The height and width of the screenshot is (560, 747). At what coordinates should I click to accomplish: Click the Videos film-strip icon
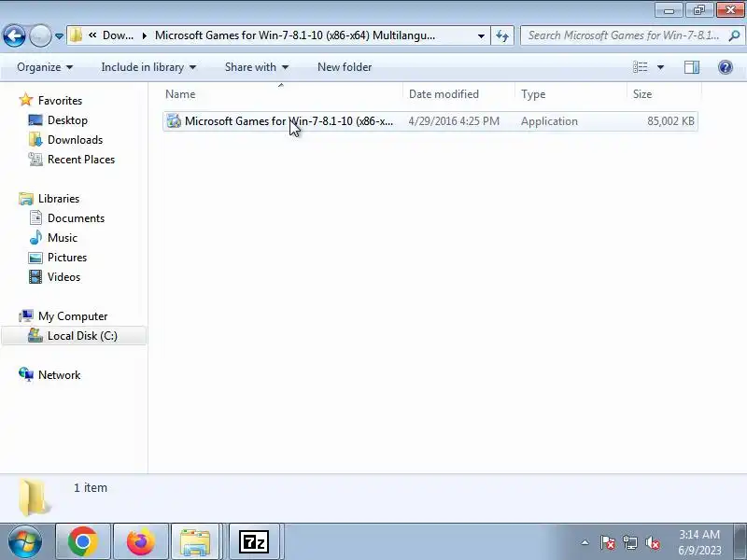pos(35,276)
